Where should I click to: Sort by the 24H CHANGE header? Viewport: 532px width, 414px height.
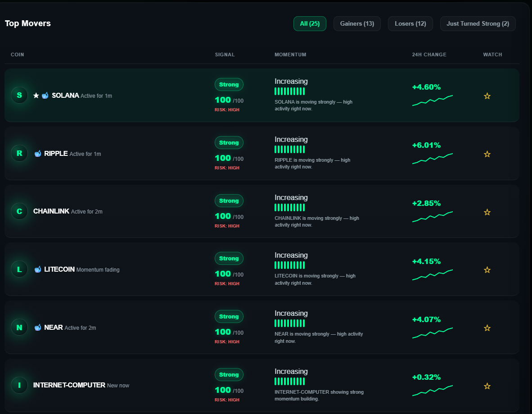click(x=429, y=55)
